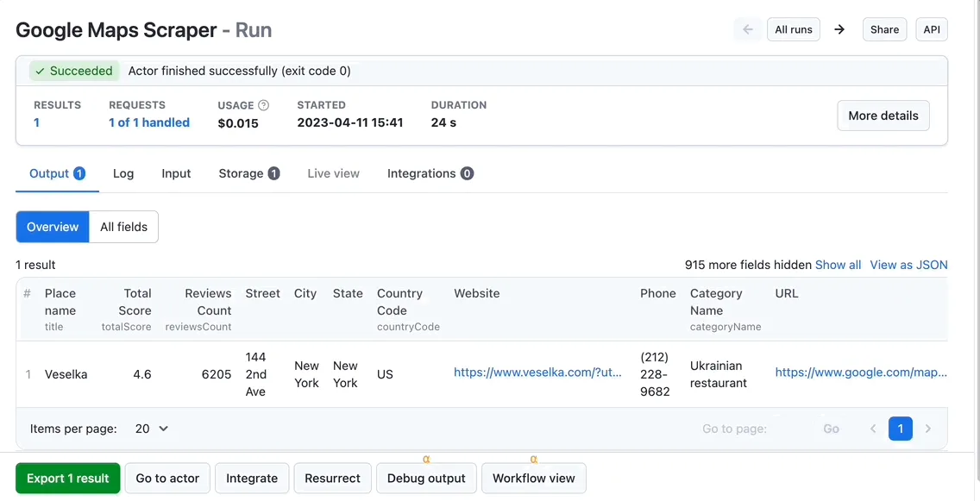Click the US country code cell
Viewport: 980px width, 501px height.
pos(385,375)
